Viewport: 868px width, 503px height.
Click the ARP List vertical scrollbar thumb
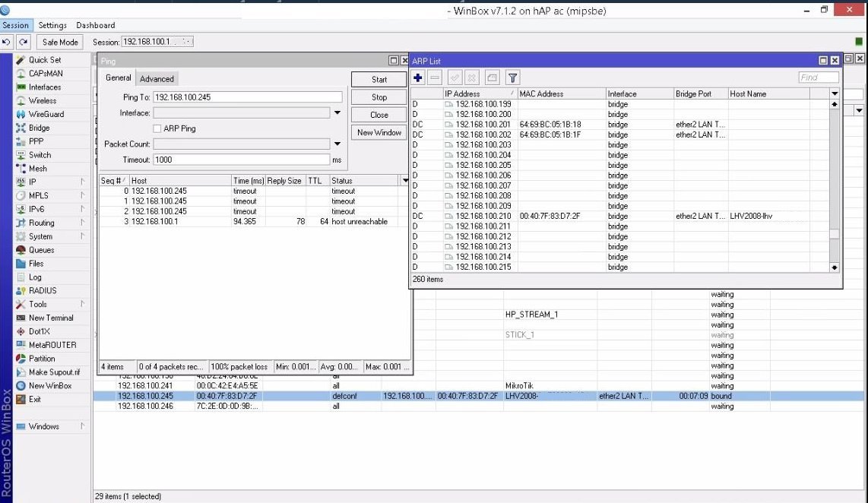click(835, 234)
